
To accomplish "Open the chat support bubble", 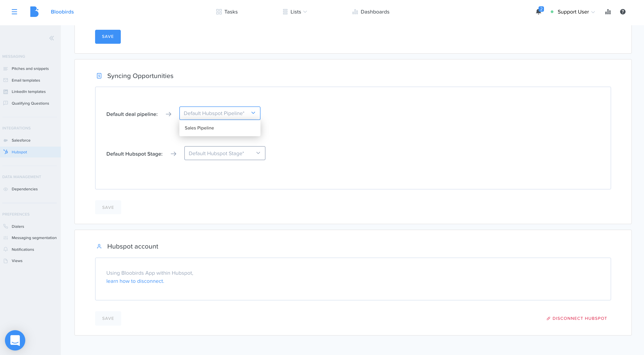I will coord(15,340).
